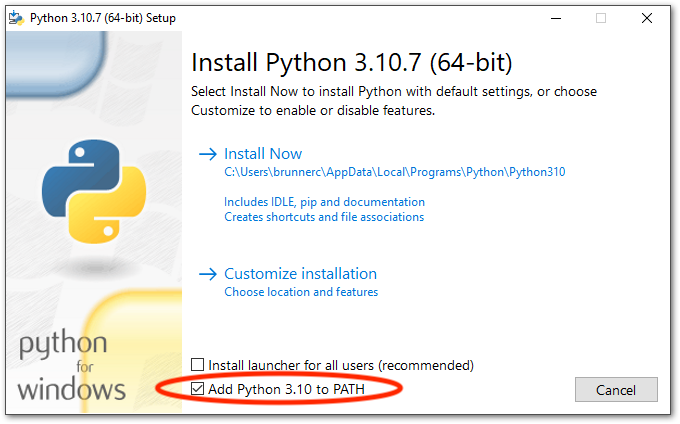Image resolution: width=680 pixels, height=424 pixels.
Task: Click 'Creates shortcuts and file associations' text
Action: click(x=324, y=217)
